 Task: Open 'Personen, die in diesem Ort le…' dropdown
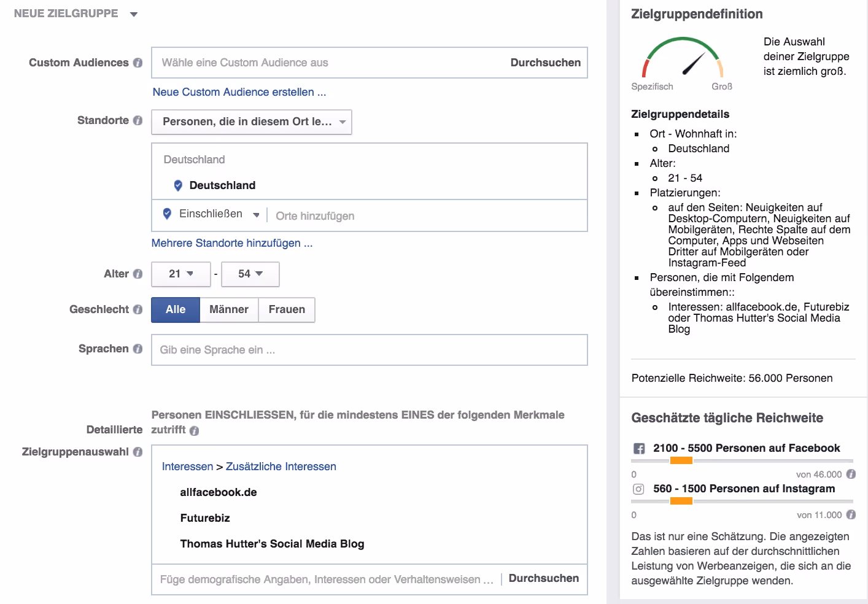tap(252, 122)
